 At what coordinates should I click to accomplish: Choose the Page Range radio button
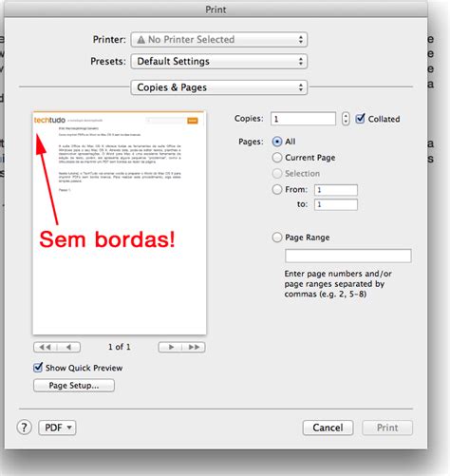click(277, 238)
